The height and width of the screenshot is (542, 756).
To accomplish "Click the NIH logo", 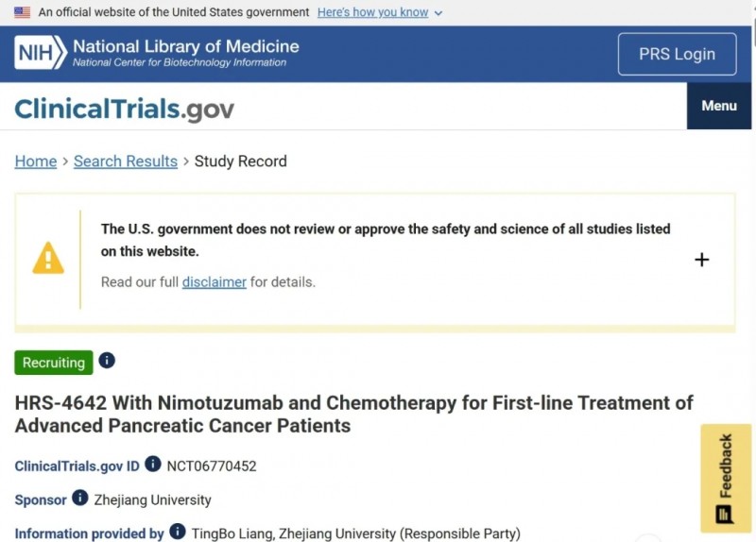I will [x=40, y=53].
